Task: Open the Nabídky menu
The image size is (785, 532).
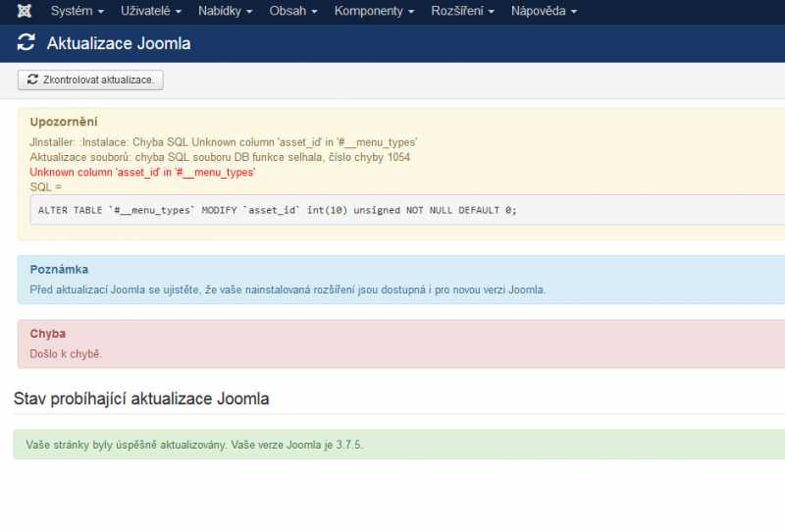Action: (x=225, y=11)
